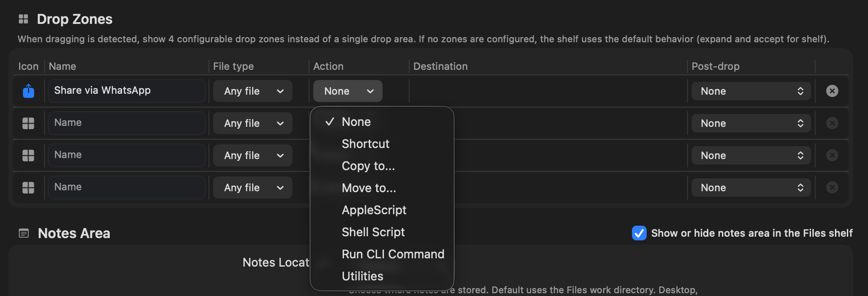The image size is (868, 296).
Task: Select Copy to... from the Action menu
Action: click(x=368, y=166)
